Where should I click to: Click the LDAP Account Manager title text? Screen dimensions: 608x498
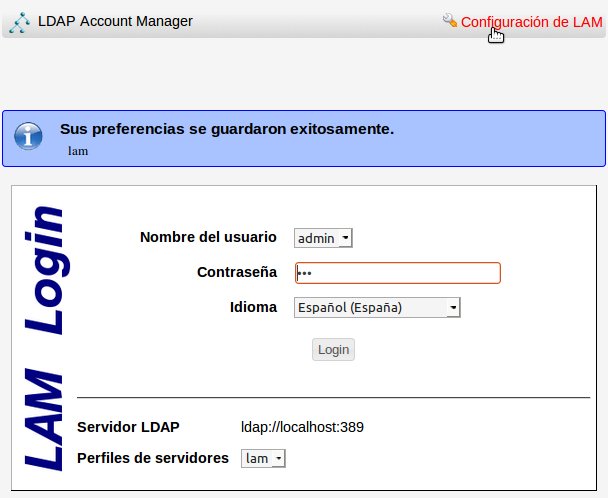(x=115, y=21)
